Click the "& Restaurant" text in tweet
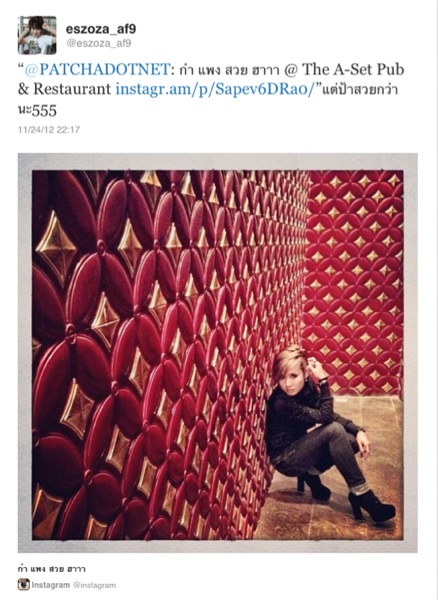 (x=65, y=90)
